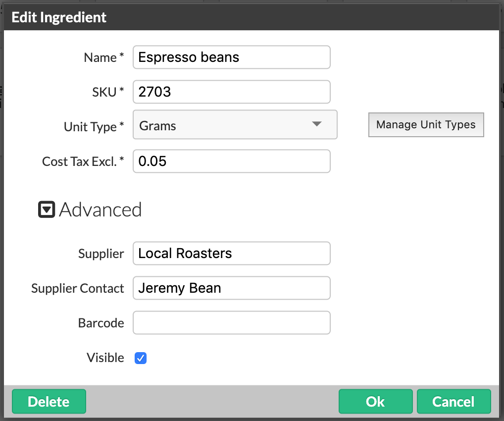Viewport: 504px width, 421px height.
Task: Click the Edit Ingredient dialog title
Action: [59, 17]
